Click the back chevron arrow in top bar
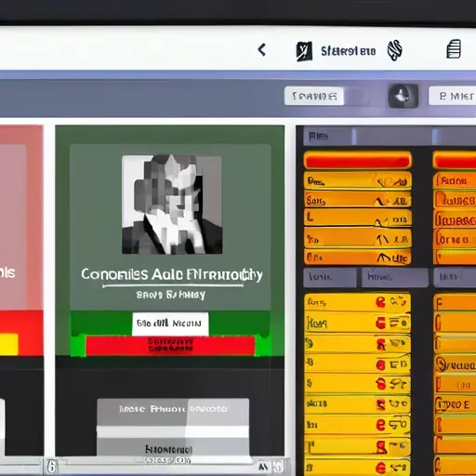Screen dimensions: 476x476 click(x=262, y=49)
